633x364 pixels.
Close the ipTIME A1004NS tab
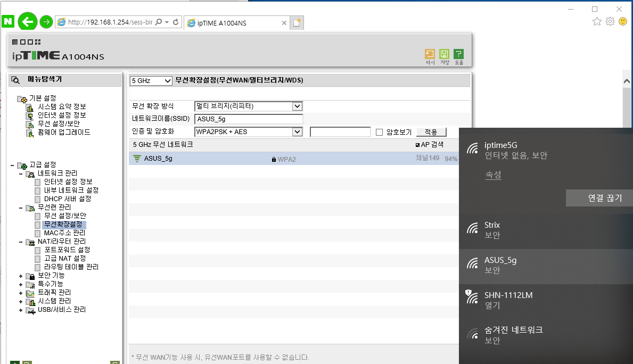click(x=284, y=23)
